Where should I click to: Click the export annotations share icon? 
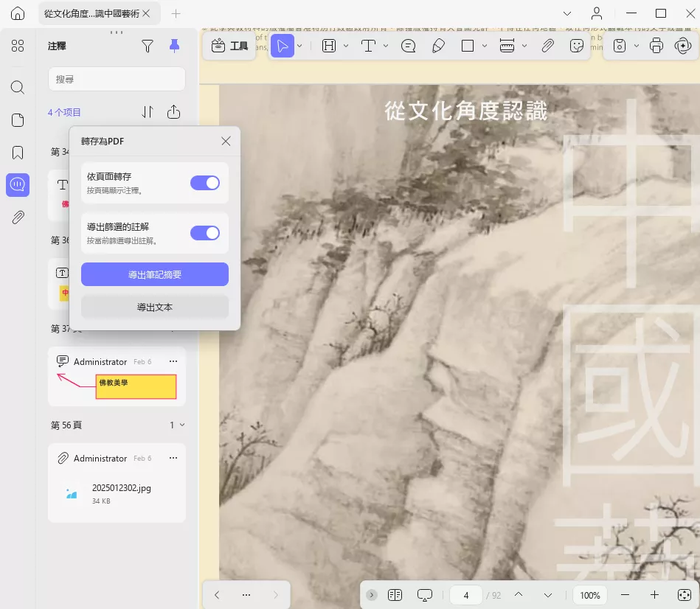tap(173, 112)
